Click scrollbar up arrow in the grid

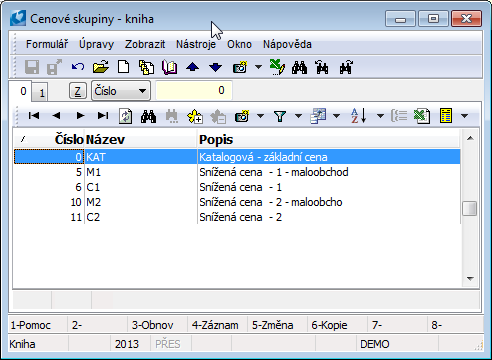click(x=470, y=138)
